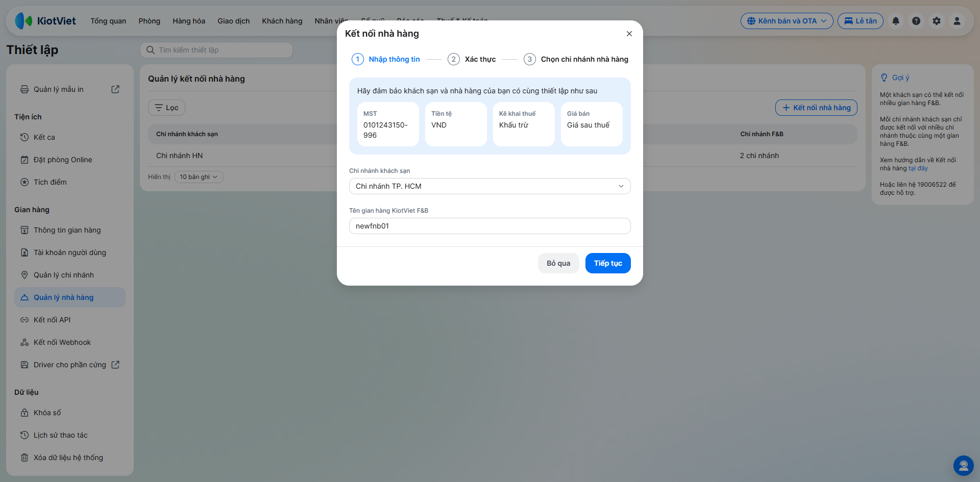Click the Quản lý chi nhánh pin icon
The image size is (980, 482).
pyautogui.click(x=24, y=275)
